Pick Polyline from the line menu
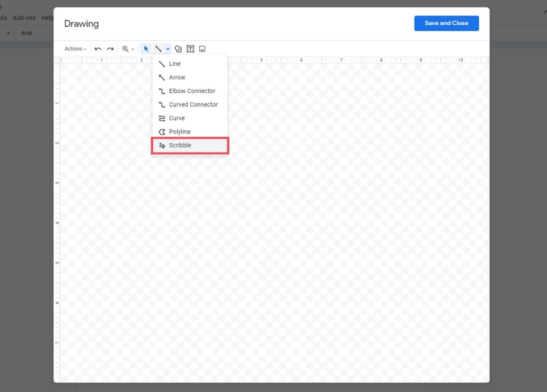 [190, 132]
